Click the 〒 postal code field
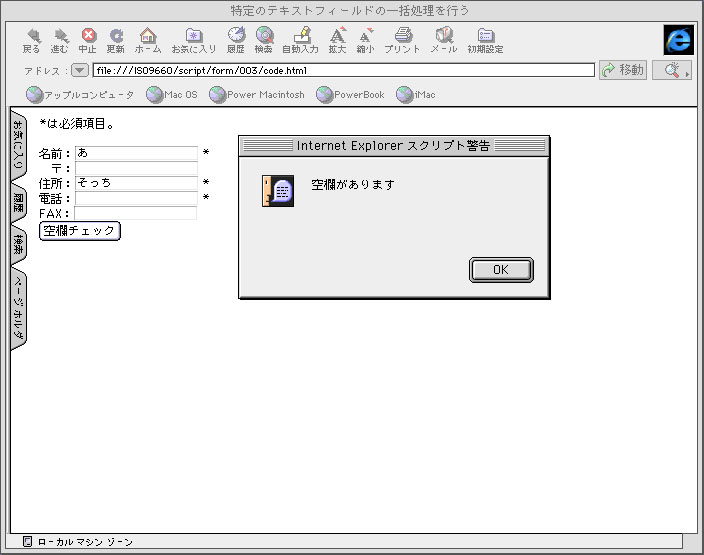 point(136,168)
